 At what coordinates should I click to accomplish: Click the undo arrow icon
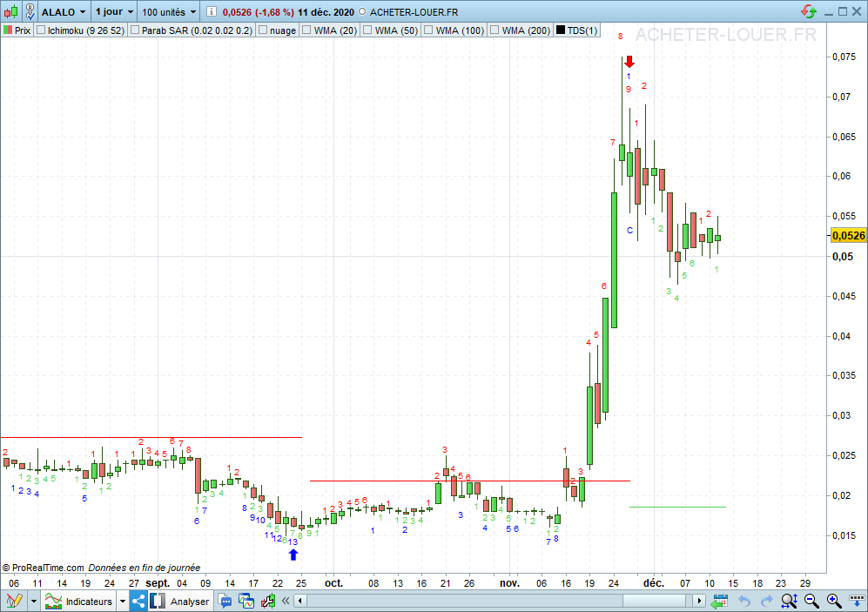tap(744, 601)
